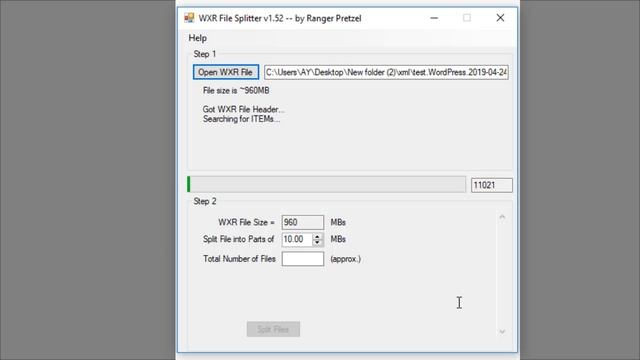Decrease the split part size with down arrow
The image size is (640, 360).
[317, 242]
